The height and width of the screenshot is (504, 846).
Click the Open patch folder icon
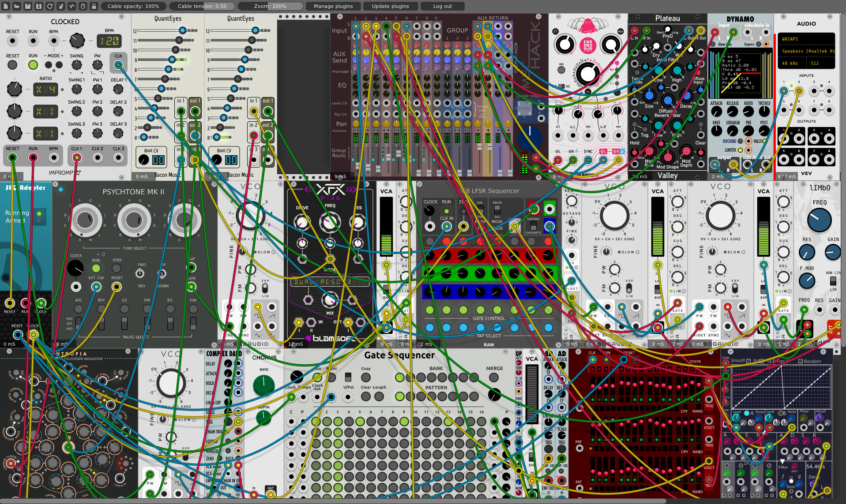(16, 6)
